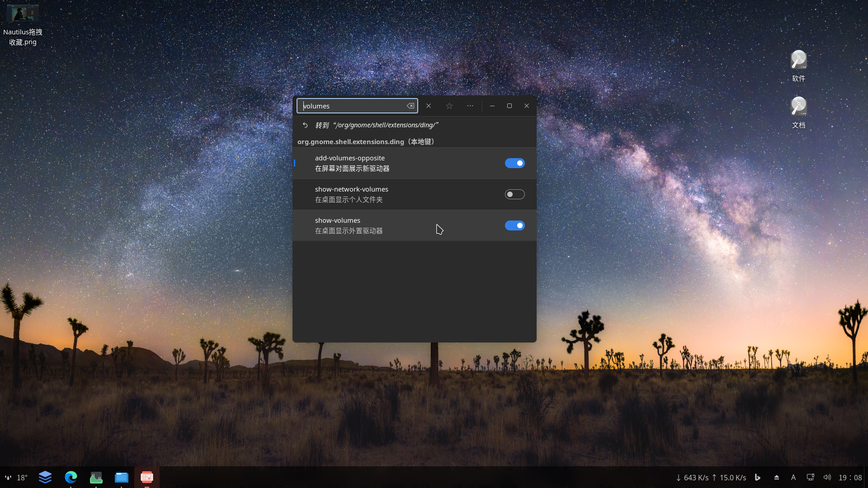Viewport: 868px width, 488px height.
Task: Clear the search text in the search field
Action: coord(410,106)
